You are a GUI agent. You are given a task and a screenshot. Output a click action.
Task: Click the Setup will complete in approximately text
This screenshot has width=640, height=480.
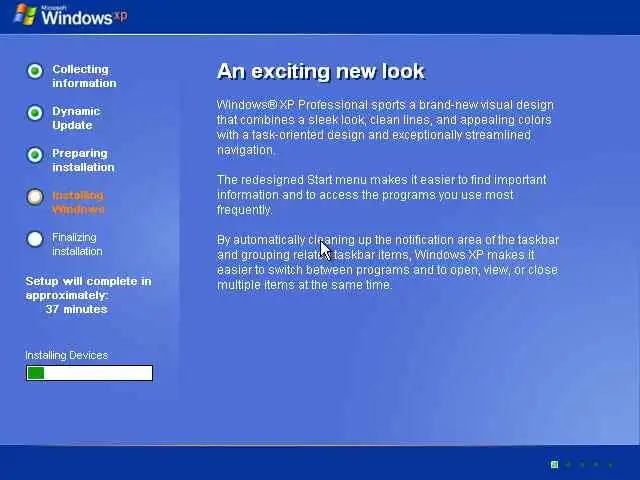pos(88,288)
